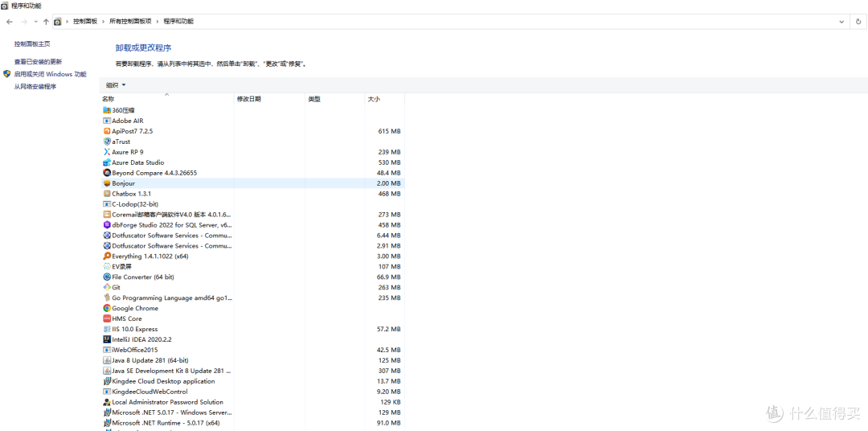Select the IntelliJ IDEA 2020.2.2 icon
This screenshot has height=431, width=868.
[107, 339]
